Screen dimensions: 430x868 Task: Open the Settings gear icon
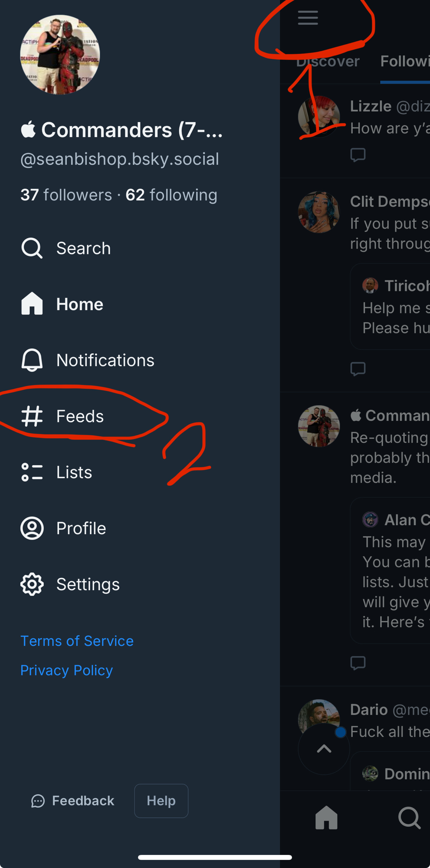(x=32, y=584)
